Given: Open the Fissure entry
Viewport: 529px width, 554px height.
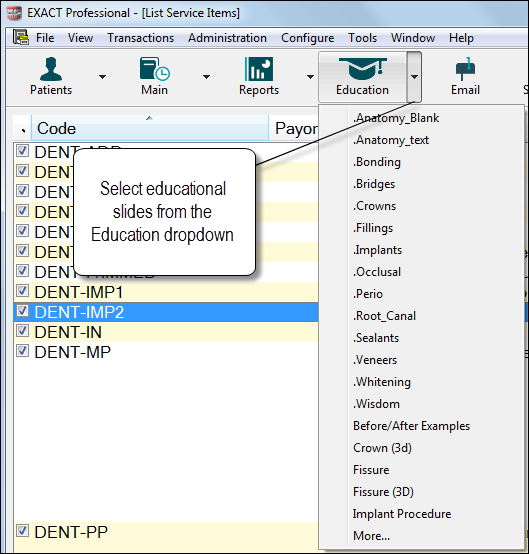Looking at the screenshot, I should (371, 470).
